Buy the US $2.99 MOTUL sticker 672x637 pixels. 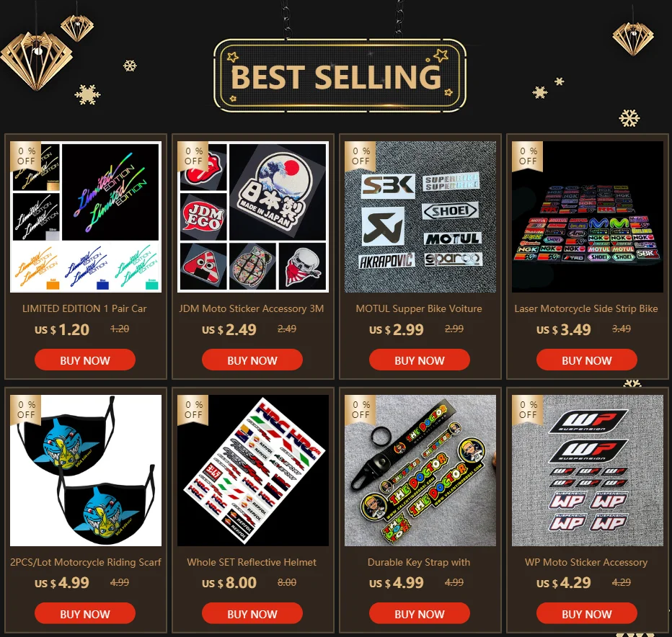coord(419,360)
